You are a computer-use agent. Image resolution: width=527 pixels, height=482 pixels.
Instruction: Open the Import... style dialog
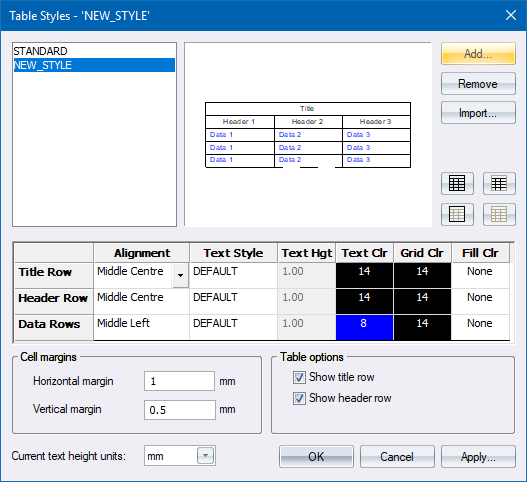(x=478, y=113)
